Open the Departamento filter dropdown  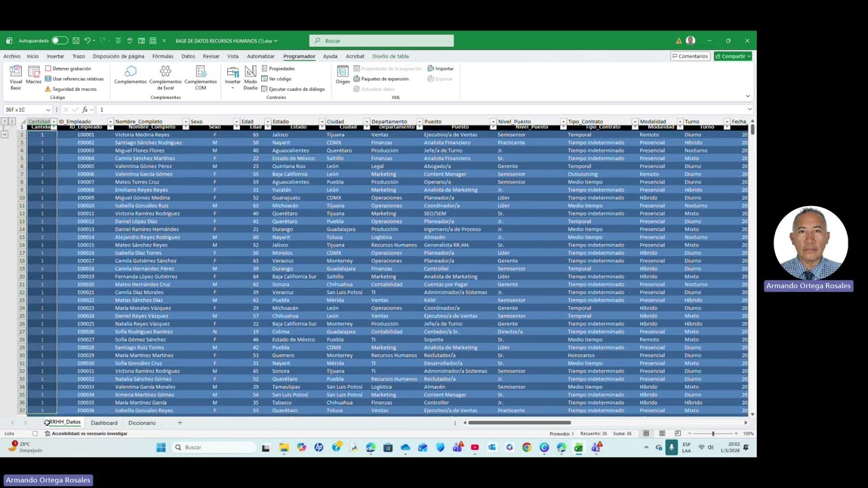pyautogui.click(x=419, y=122)
